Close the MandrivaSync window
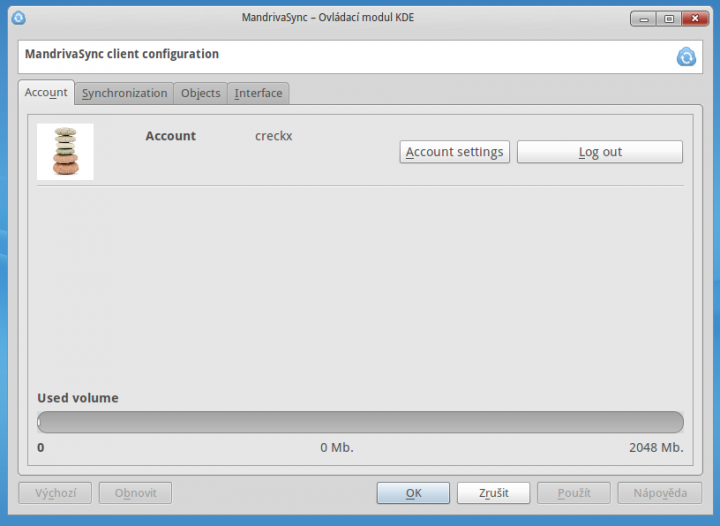 click(695, 19)
